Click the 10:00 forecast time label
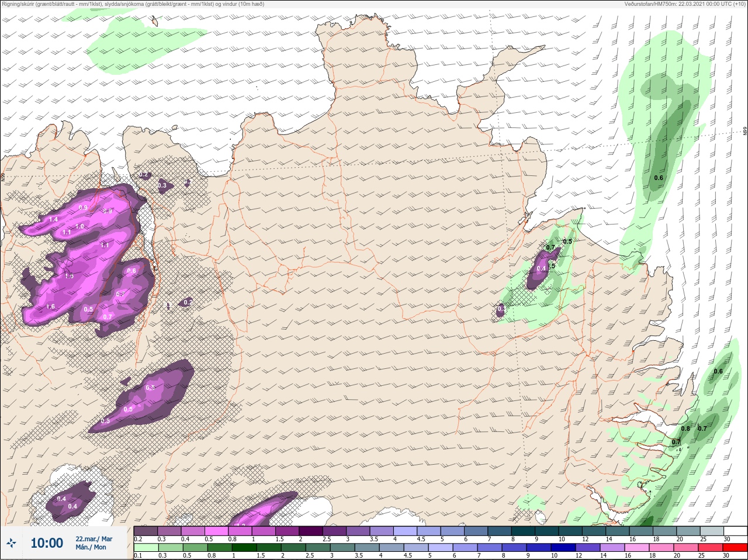Image resolution: width=748 pixels, height=560 pixels. (47, 543)
